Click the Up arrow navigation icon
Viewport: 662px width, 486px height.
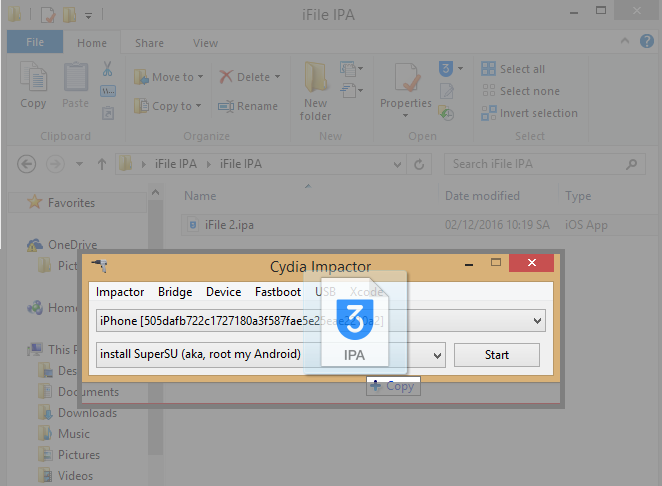103,164
